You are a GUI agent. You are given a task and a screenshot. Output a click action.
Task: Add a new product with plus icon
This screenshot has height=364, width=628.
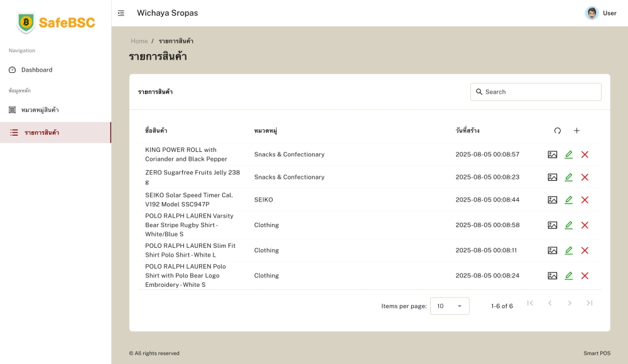point(577,131)
